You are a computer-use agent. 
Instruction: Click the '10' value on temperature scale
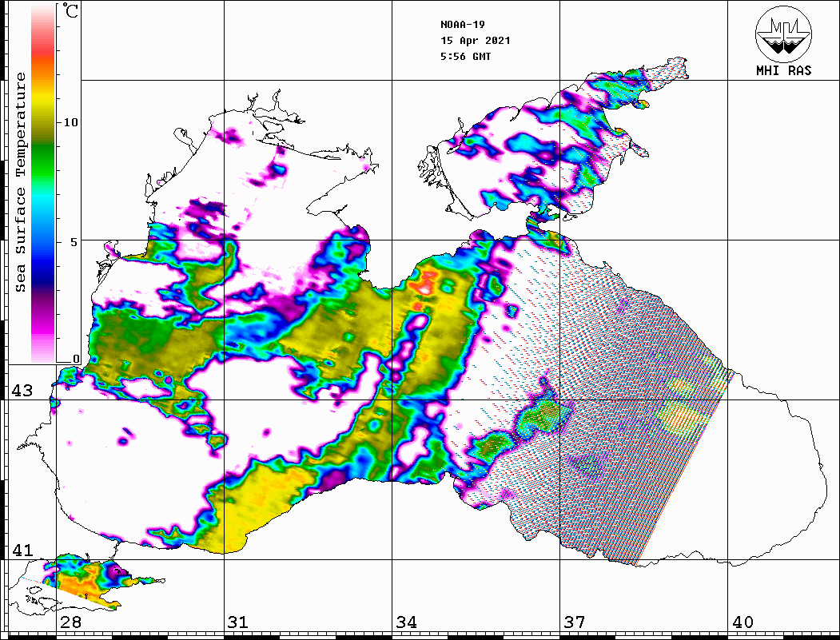[x=70, y=122]
